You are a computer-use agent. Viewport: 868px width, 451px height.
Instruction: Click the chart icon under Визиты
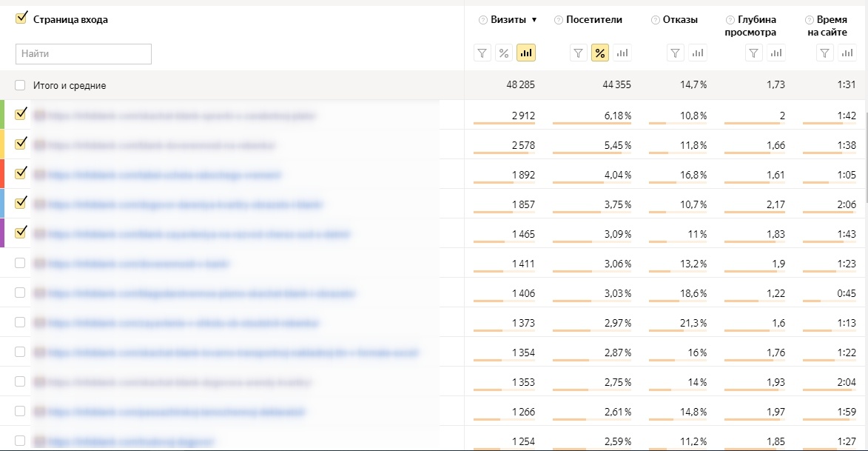click(526, 53)
